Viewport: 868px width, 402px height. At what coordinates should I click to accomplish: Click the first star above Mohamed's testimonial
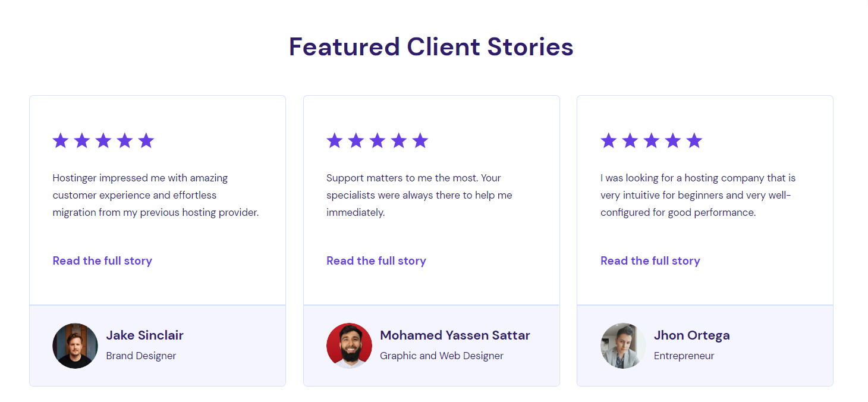click(334, 140)
